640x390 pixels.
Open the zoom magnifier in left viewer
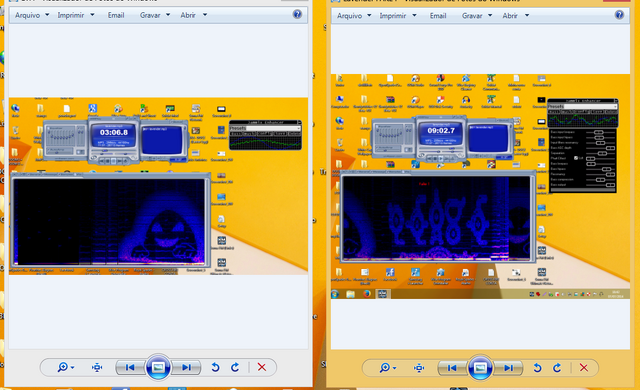click(x=65, y=368)
